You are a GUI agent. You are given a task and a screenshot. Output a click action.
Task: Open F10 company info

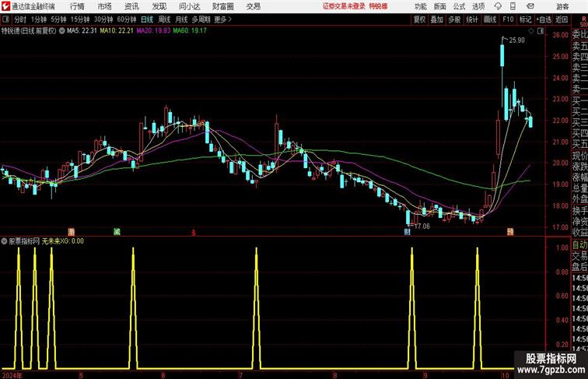pos(508,19)
